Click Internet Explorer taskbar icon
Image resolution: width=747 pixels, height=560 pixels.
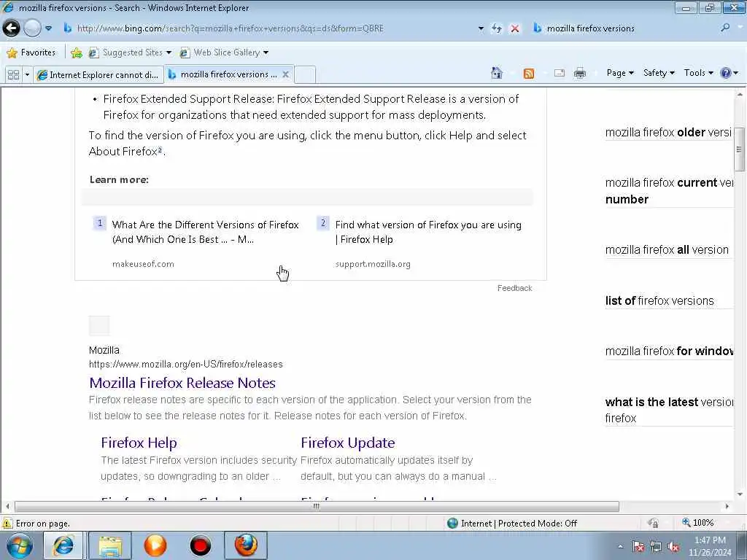[63, 545]
